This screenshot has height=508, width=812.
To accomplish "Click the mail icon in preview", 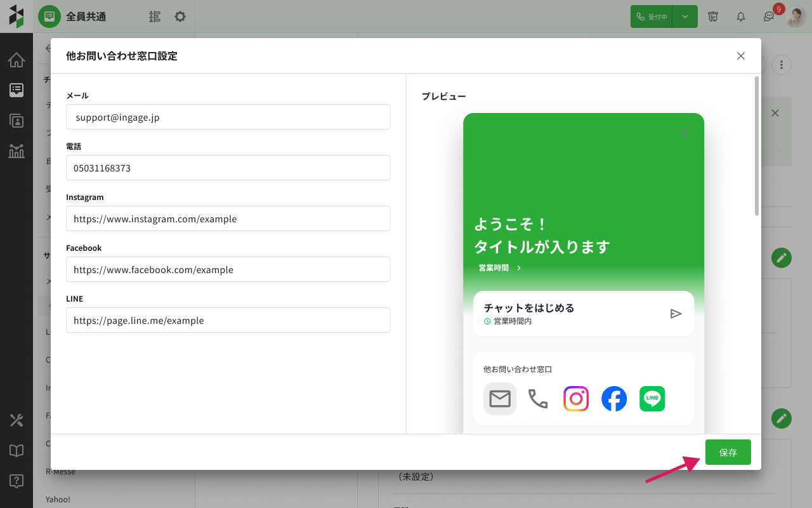I will tap(500, 399).
